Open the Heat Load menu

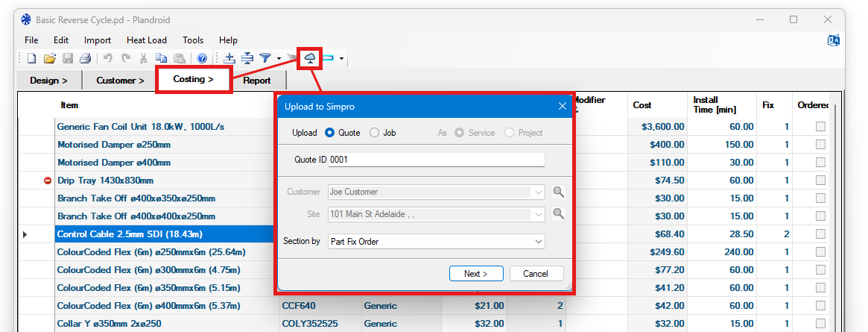147,40
